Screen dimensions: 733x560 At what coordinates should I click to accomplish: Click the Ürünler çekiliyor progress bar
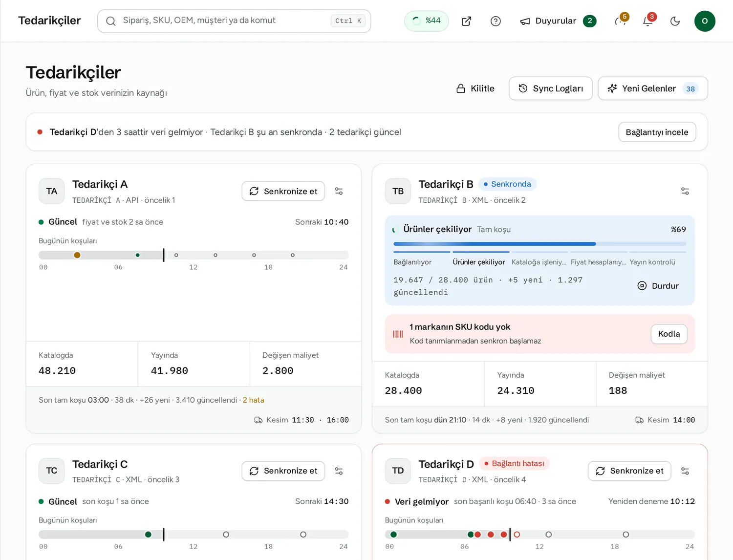(x=539, y=244)
